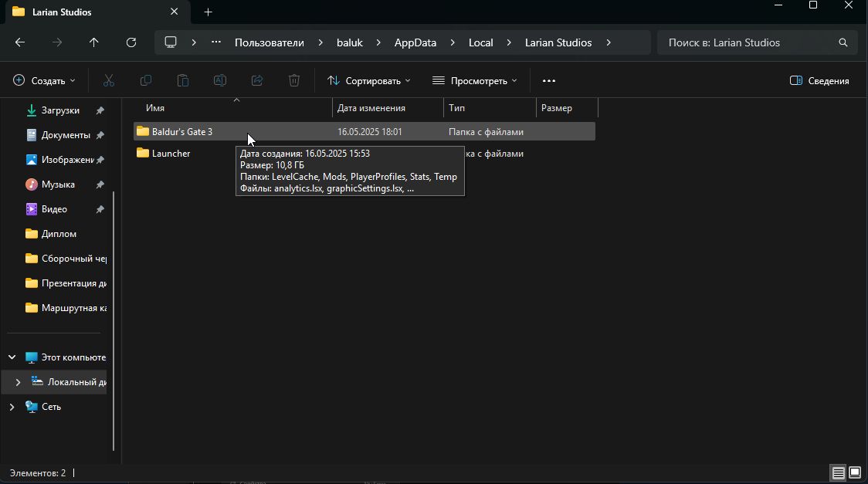Viewport: 868px width, 484px height.
Task: Click the search magnifier icon
Action: (x=843, y=42)
